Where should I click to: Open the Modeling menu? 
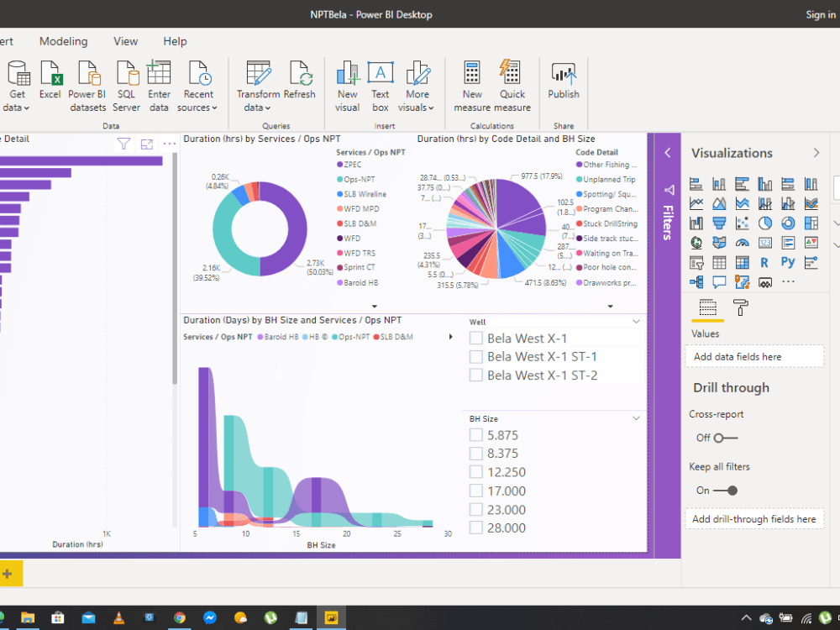coord(64,41)
